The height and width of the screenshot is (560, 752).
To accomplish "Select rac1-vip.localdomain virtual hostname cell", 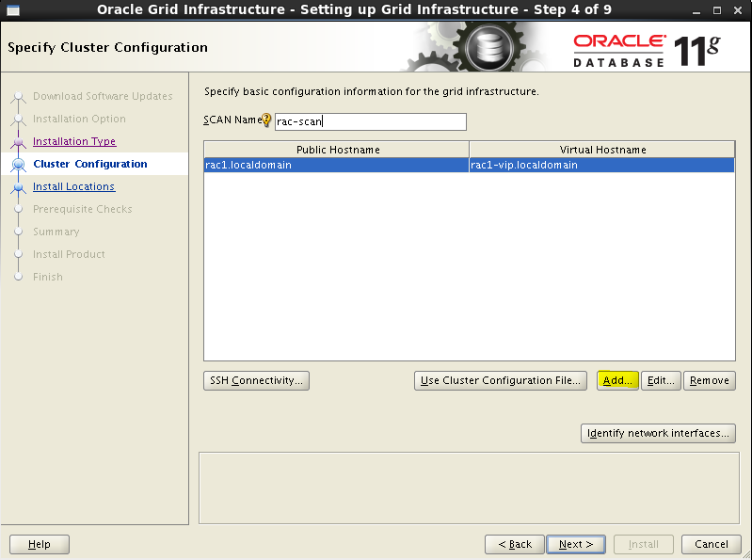I will [602, 165].
